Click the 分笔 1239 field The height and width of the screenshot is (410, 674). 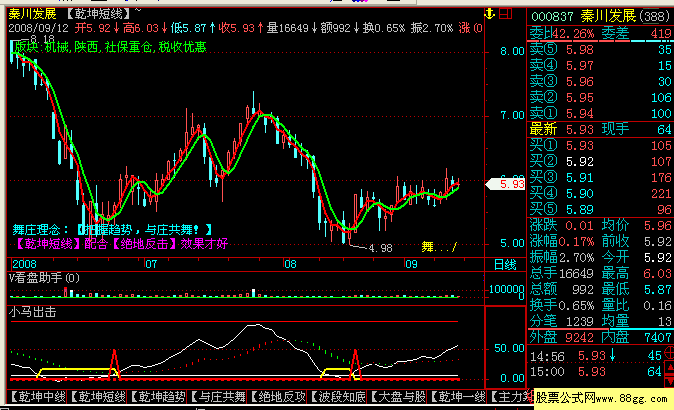coord(561,321)
